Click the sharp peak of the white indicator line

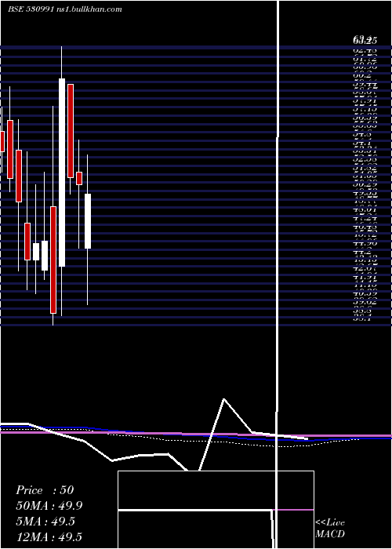pos(223,399)
